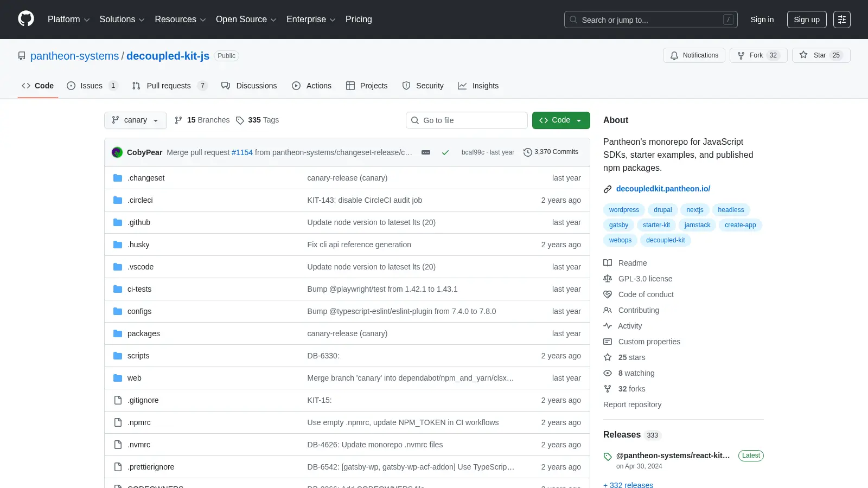Open commit hash bcaf99c
The width and height of the screenshot is (868, 488).
point(473,152)
